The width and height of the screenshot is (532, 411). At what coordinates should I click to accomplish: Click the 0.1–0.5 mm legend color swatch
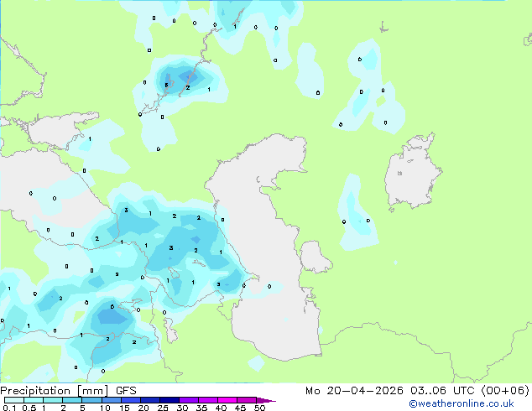(x=14, y=400)
